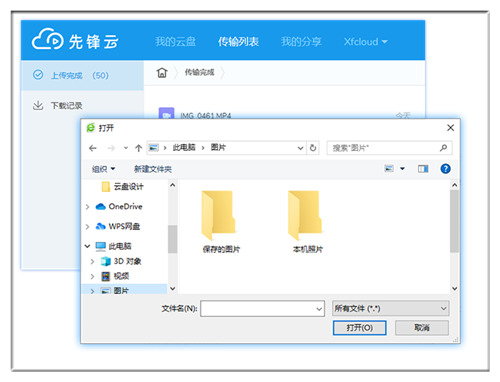Click file list scroll up arrow
Image resolution: width=500 pixels, height=382 pixels.
[x=454, y=185]
